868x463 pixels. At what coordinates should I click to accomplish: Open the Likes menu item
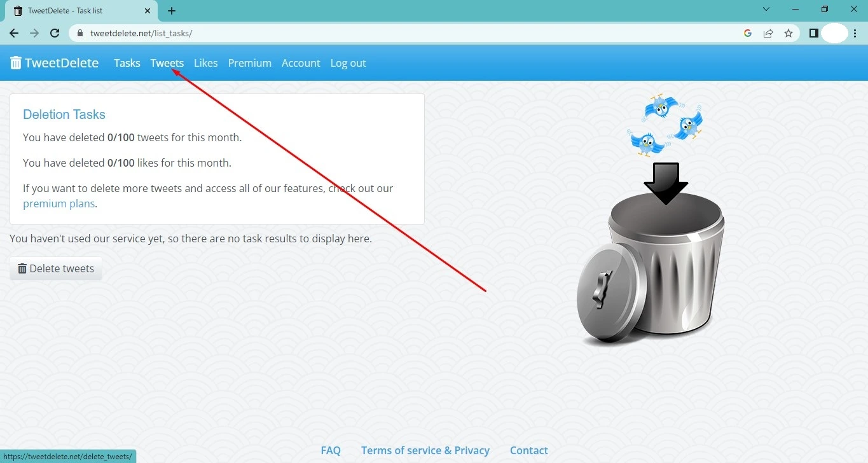click(206, 63)
